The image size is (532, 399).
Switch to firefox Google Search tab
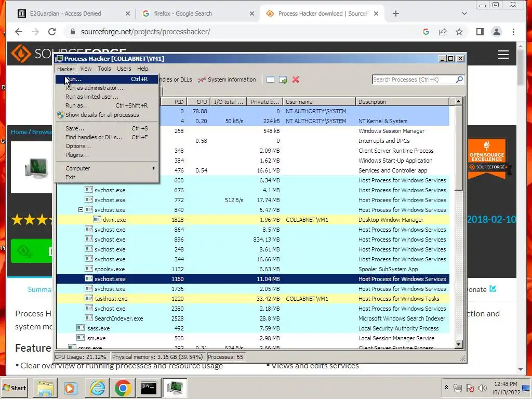tap(198, 14)
